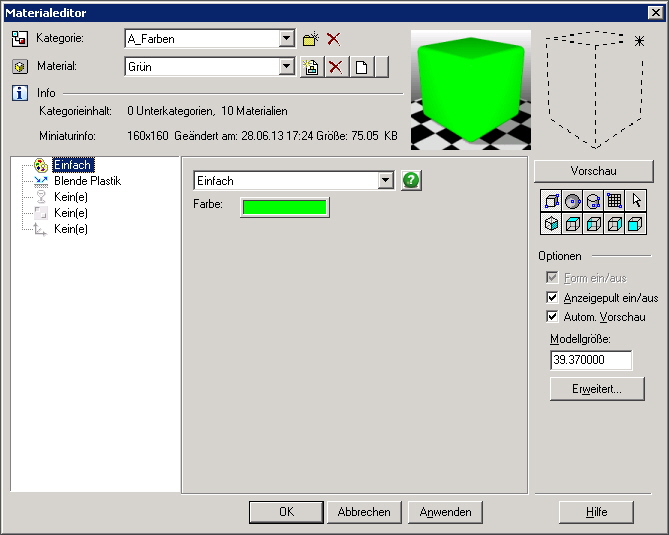Select Kein(e) beside the texture squares icon
This screenshot has width=669, height=535.
point(71,213)
